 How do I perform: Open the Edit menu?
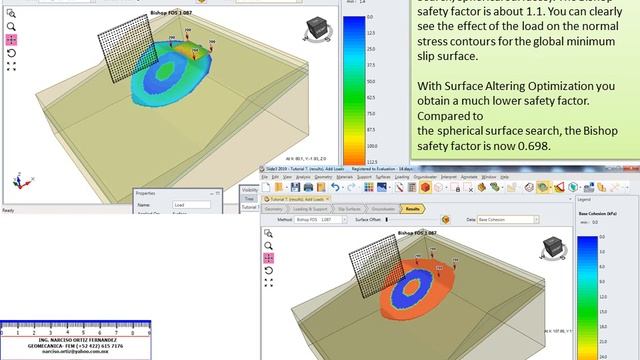coord(275,177)
